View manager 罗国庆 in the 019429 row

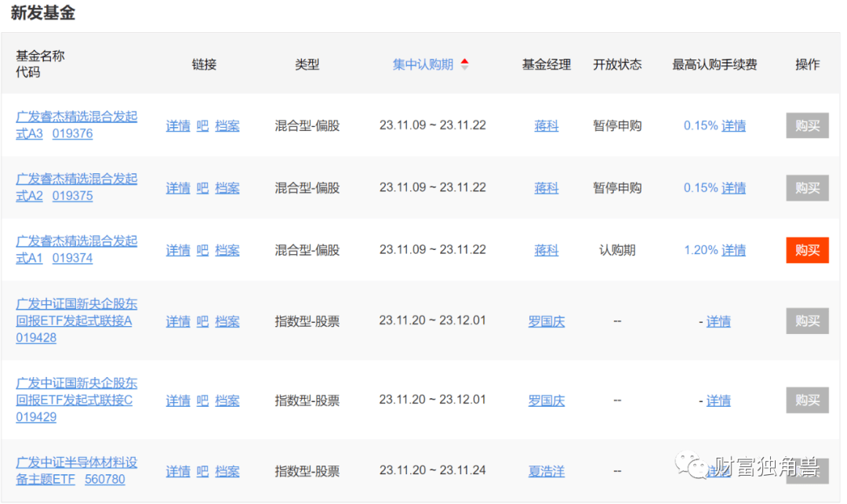pos(546,401)
